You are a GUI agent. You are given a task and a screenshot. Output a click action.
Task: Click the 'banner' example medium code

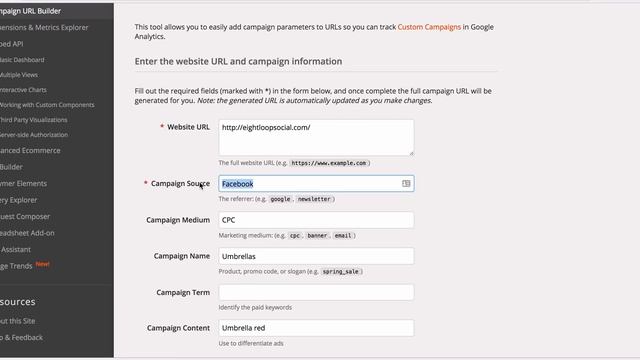coord(317,236)
